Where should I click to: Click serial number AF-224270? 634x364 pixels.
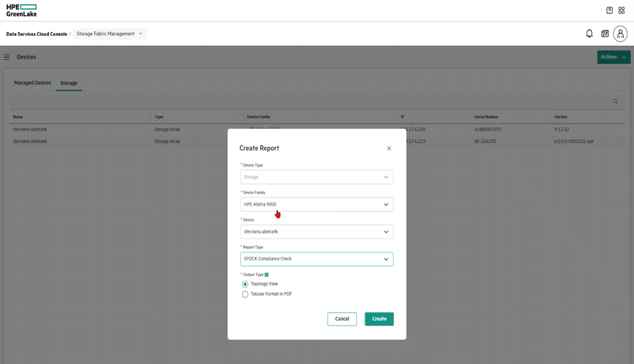[485, 142]
